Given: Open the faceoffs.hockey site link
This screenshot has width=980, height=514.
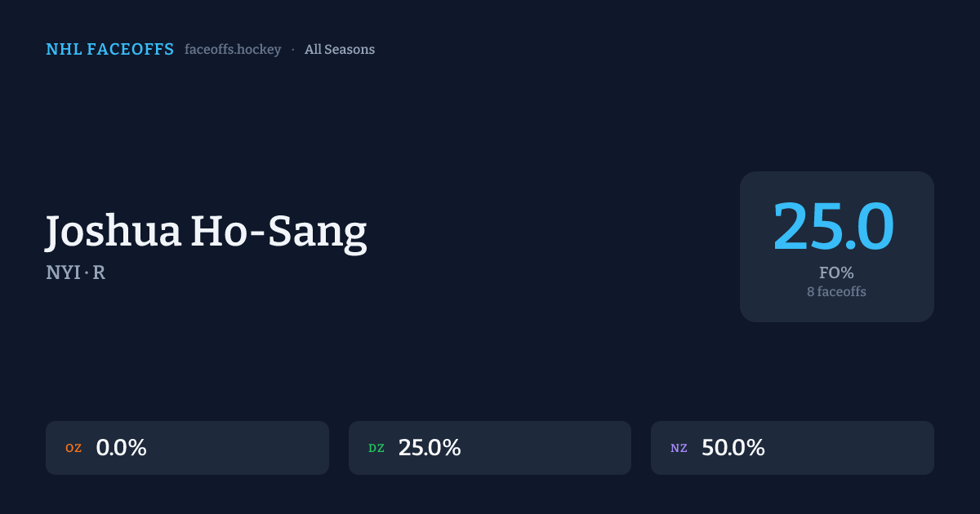Looking at the screenshot, I should (x=233, y=50).
